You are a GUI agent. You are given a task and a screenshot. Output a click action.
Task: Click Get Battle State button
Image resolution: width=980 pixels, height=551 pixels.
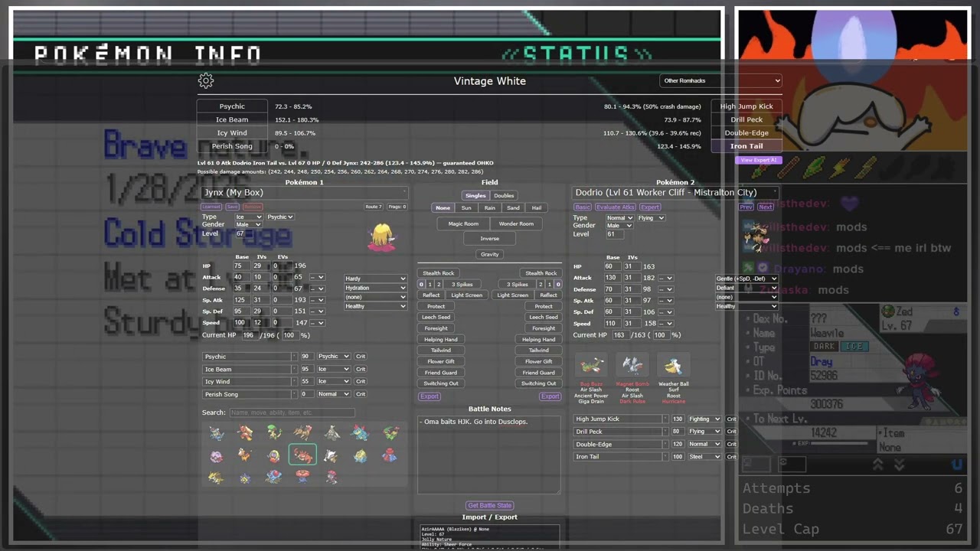(x=490, y=506)
